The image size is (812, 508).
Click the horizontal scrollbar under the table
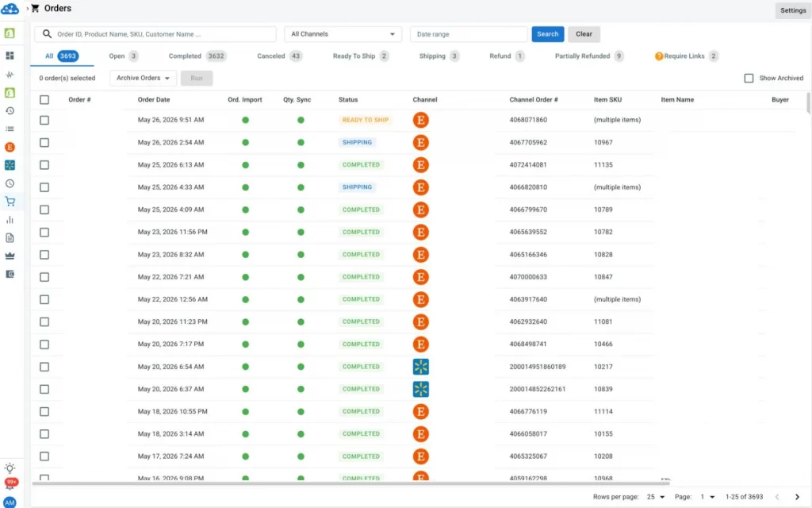[350, 483]
